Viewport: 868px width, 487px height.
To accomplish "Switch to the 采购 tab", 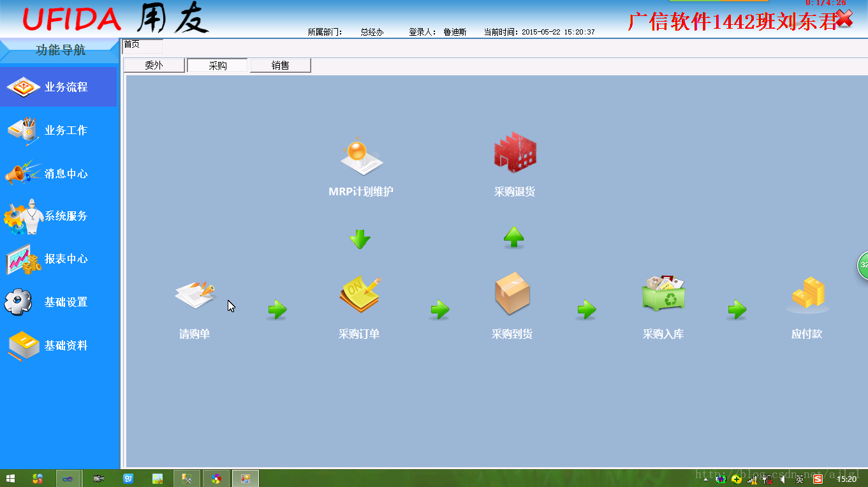I will pos(217,65).
